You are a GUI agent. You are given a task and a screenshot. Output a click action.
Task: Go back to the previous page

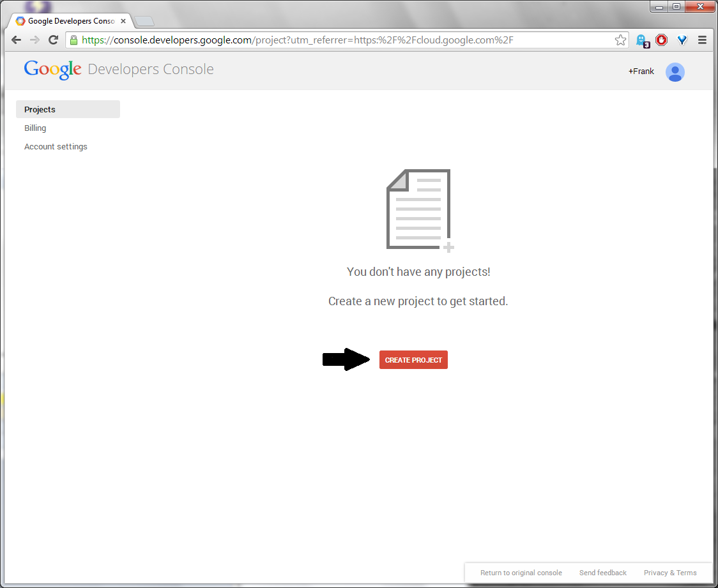16,40
